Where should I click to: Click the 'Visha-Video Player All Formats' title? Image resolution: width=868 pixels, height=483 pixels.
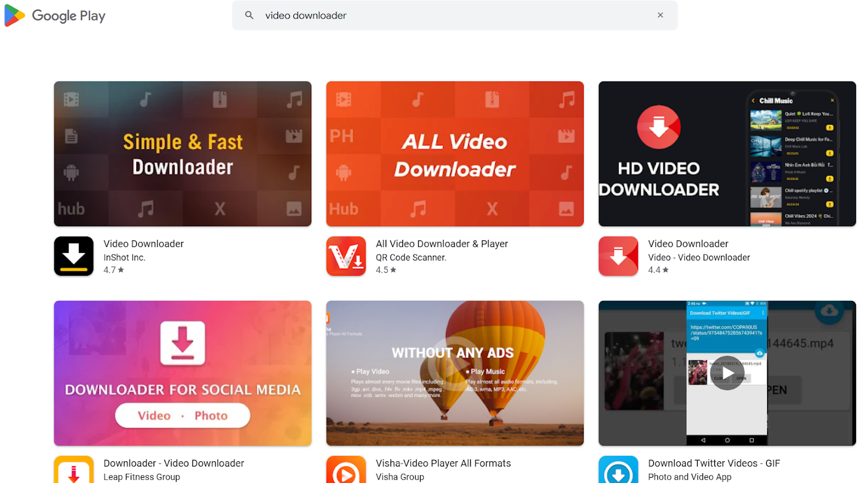pos(444,463)
